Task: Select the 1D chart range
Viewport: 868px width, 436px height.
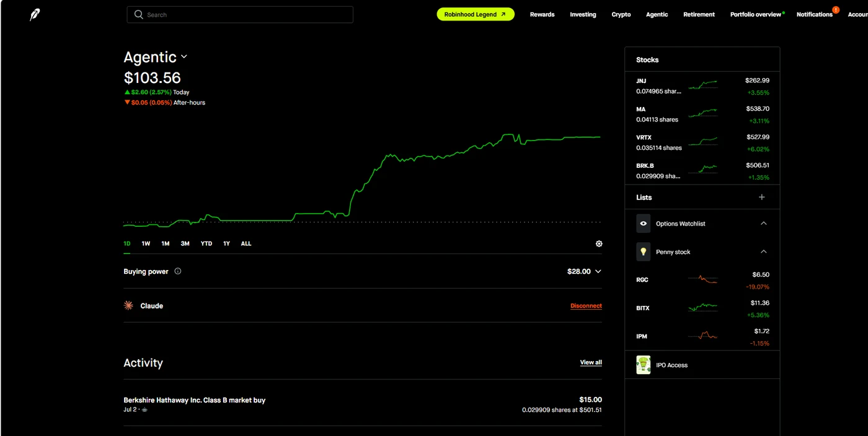Action: [127, 243]
